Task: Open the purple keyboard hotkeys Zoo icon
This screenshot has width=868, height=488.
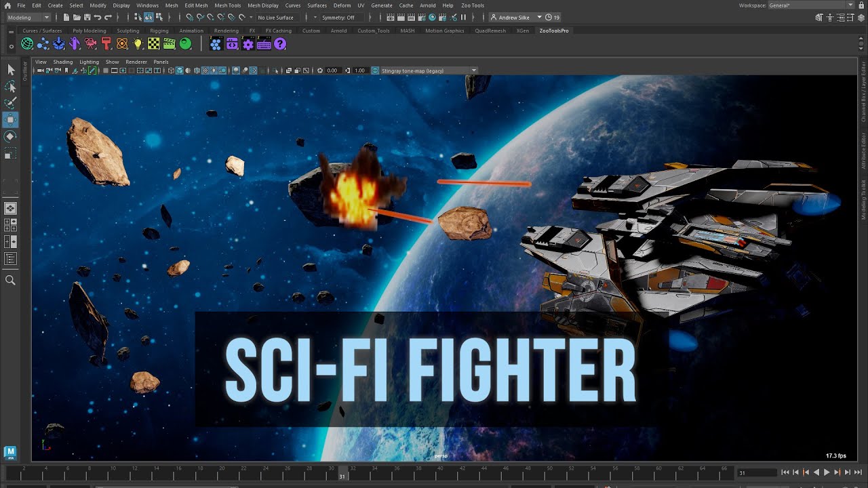Action: tap(264, 44)
